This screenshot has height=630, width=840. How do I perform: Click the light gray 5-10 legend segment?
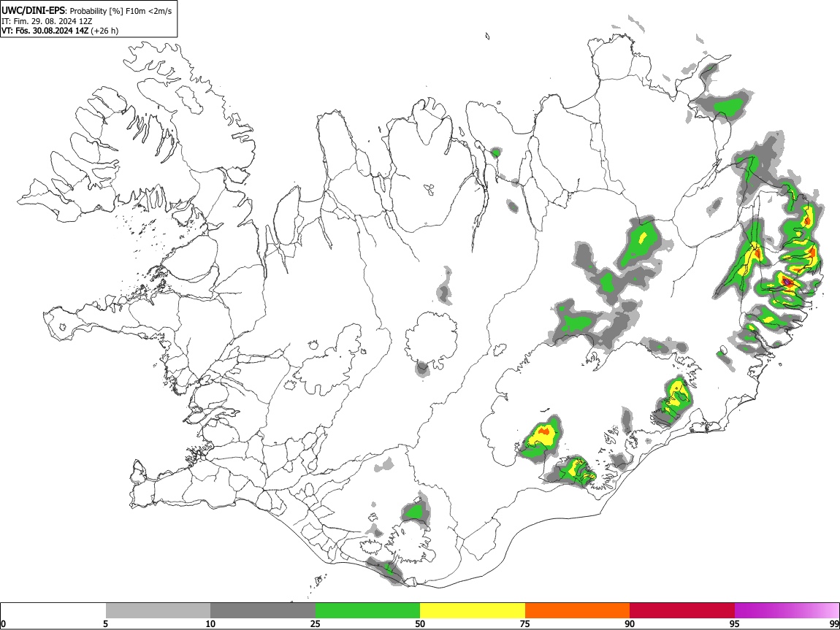click(x=158, y=611)
